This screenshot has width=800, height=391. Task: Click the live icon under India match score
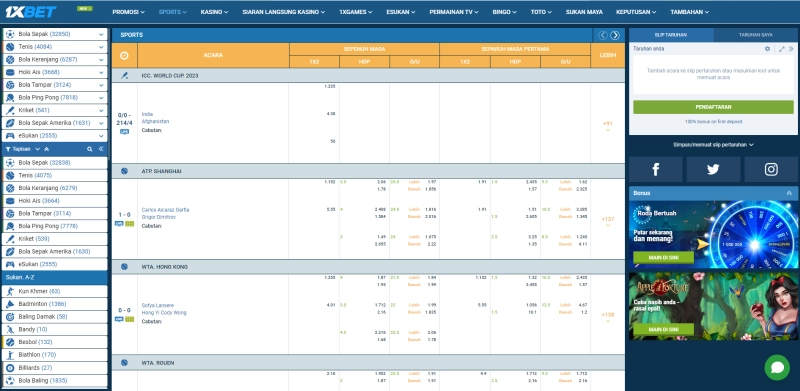point(124,132)
